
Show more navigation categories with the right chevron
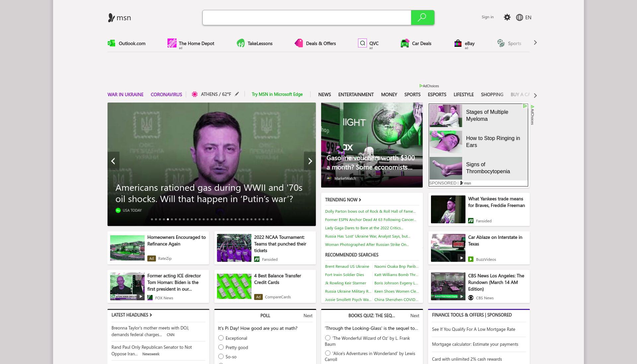tap(535, 95)
